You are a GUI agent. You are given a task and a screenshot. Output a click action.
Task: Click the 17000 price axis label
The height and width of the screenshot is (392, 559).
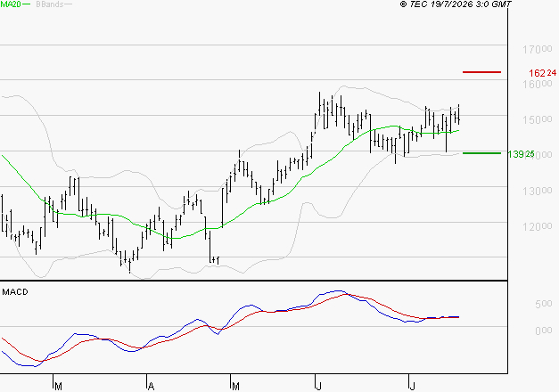[538, 49]
